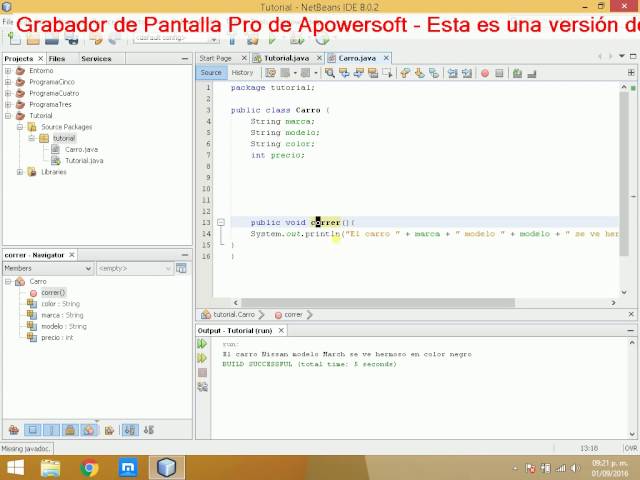
Task: Click the History view button
Action: [x=242, y=73]
